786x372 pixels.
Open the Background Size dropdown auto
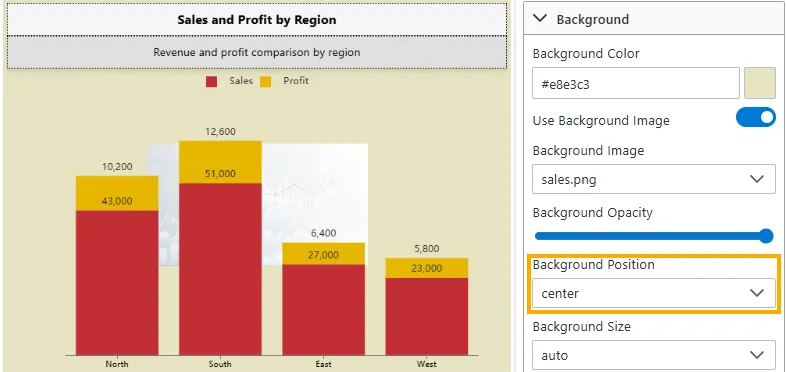pyautogui.click(x=654, y=355)
